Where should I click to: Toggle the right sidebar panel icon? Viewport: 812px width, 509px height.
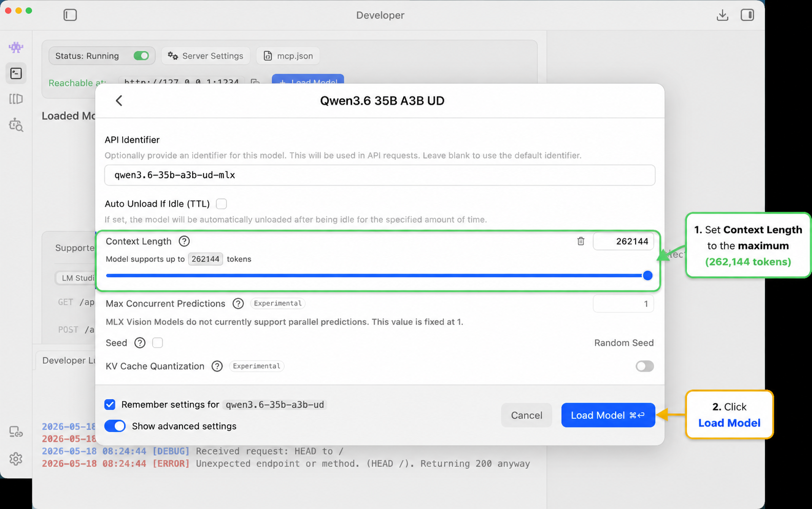pyautogui.click(x=747, y=15)
